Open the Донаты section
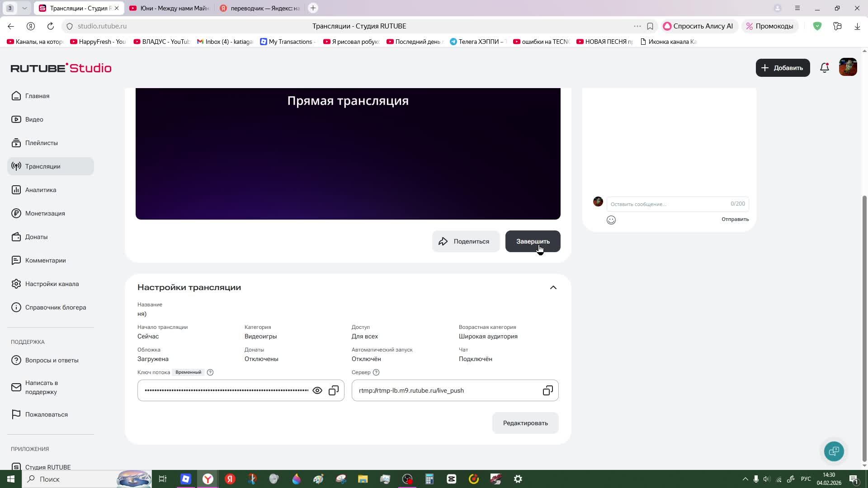Screen dimensions: 868x488 click(36, 237)
